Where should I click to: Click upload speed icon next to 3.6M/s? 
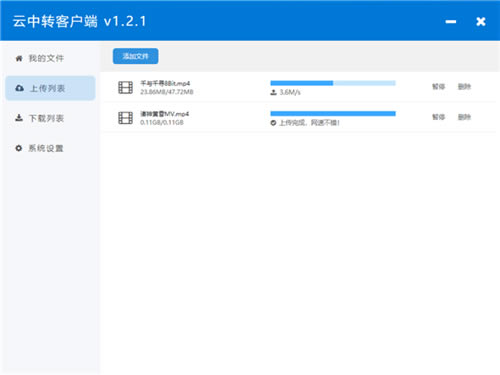click(273, 92)
